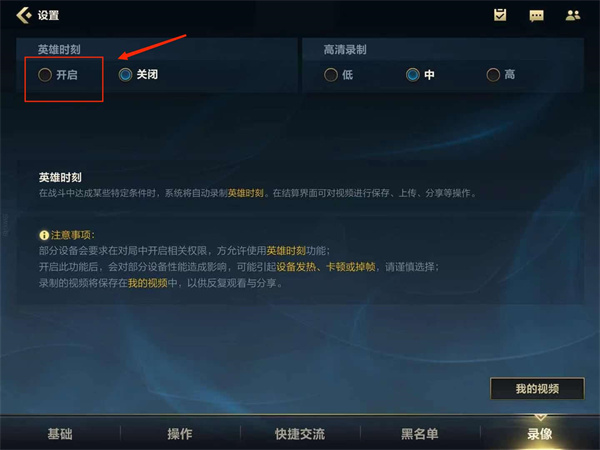The width and height of the screenshot is (600, 450).
Task: Open the friends list icon
Action: coord(573,15)
